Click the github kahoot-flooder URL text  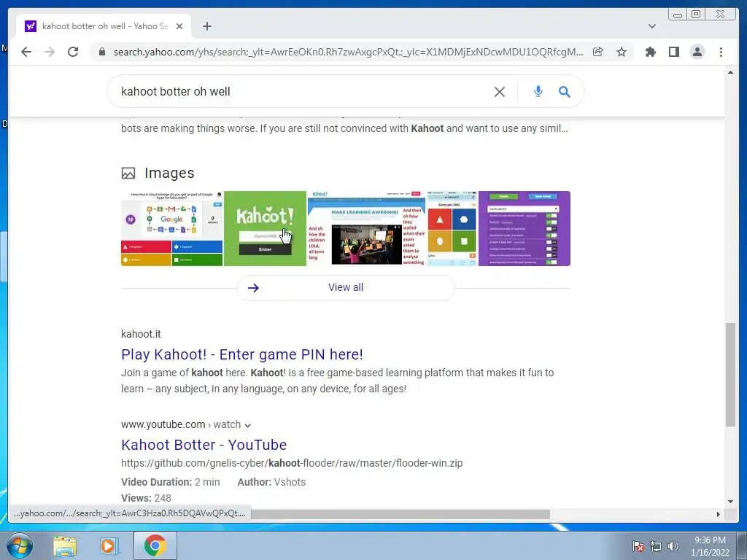point(292,463)
